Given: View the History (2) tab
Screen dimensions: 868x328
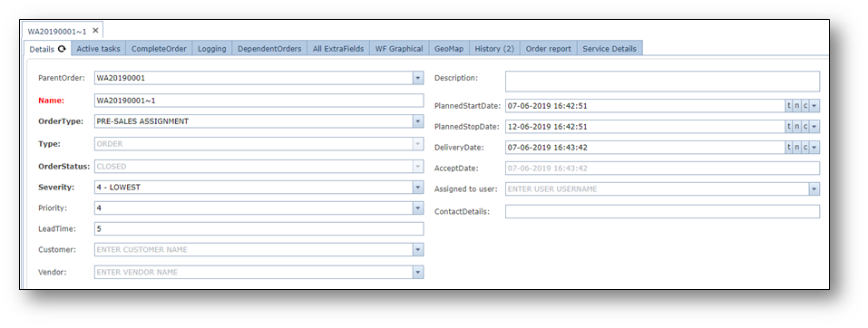Looking at the screenshot, I should click(x=494, y=49).
